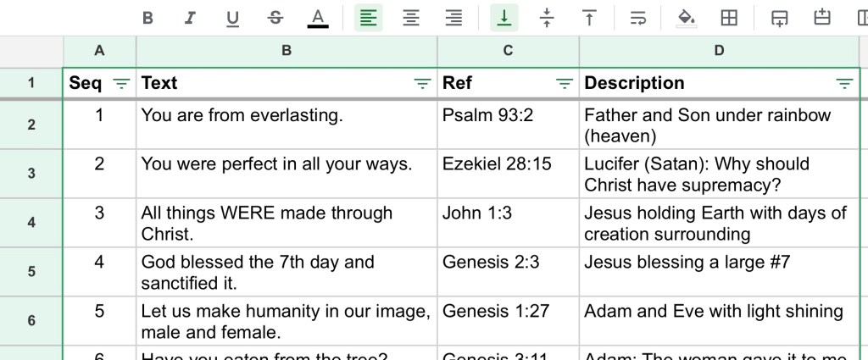Open the Text column filter dropdown
The width and height of the screenshot is (868, 360).
pos(421,83)
